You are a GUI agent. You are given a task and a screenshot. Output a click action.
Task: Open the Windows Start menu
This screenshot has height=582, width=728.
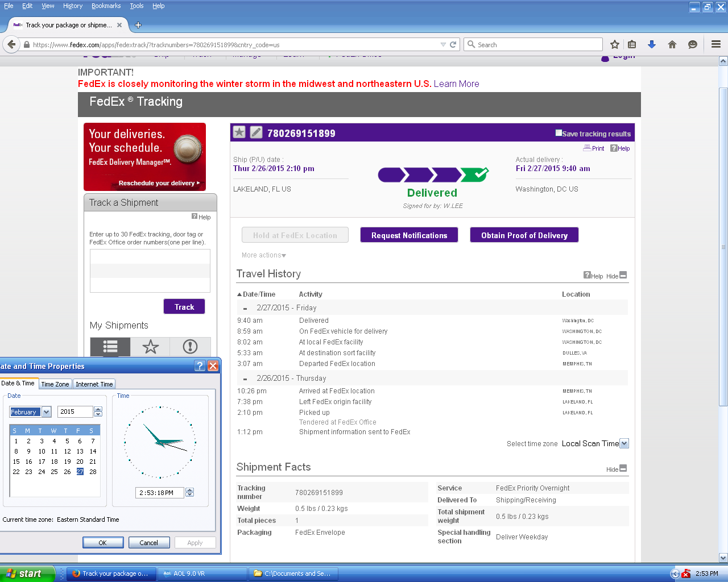[27, 573]
